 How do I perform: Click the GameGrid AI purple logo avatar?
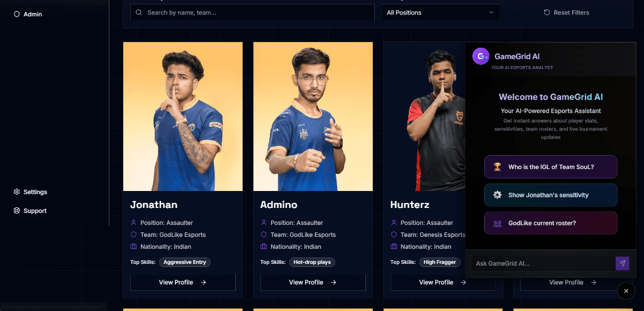(480, 56)
